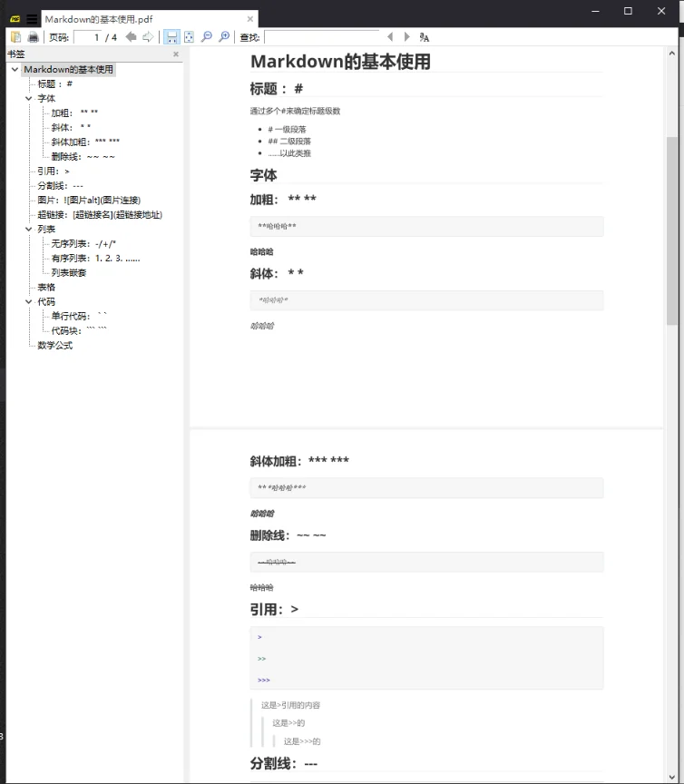Jump to 分割线：--- bookmark

pyautogui.click(x=61, y=185)
